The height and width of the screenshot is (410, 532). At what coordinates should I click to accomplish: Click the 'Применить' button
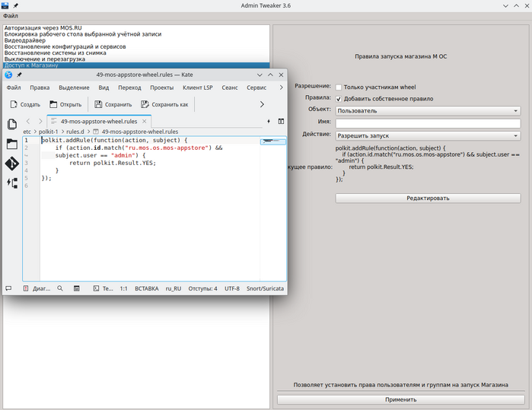pyautogui.click(x=400, y=399)
